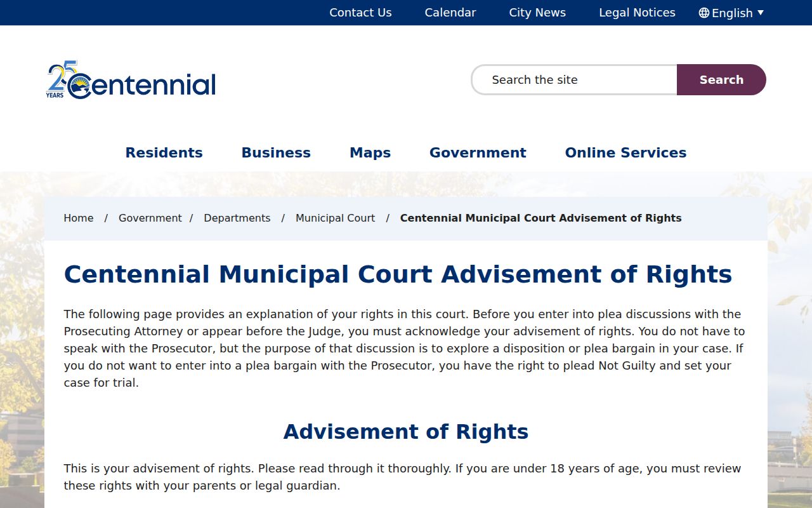
Task: Open the Contact Us link
Action: (360, 13)
